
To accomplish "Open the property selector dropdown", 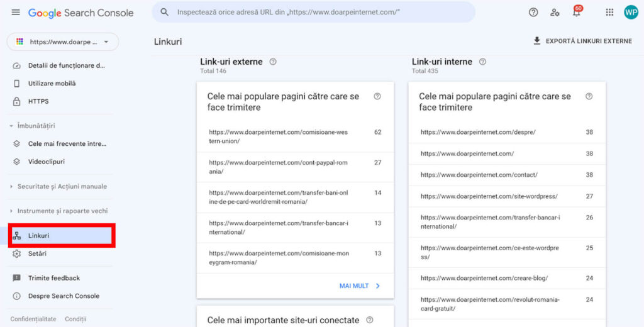I will [63, 42].
